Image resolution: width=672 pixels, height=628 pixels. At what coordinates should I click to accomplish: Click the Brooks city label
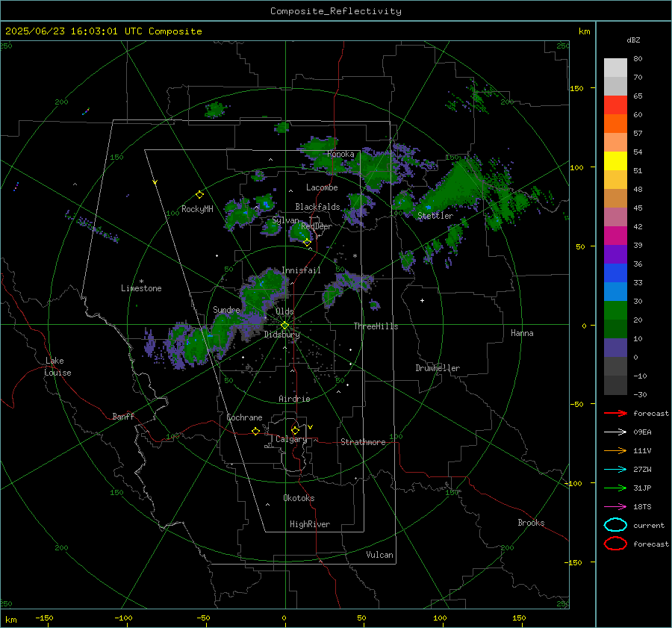[531, 523]
